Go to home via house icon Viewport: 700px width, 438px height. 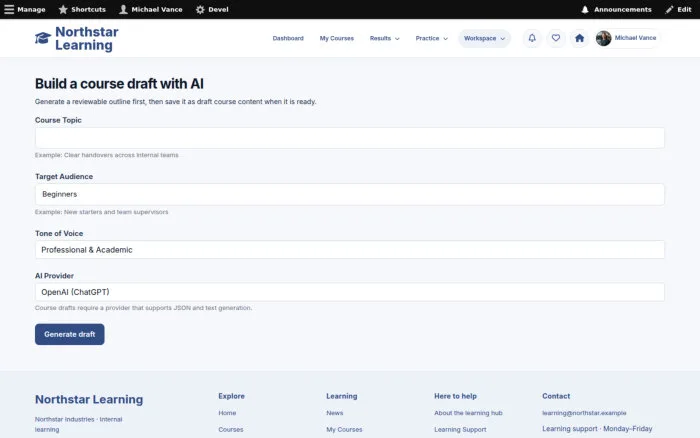click(x=579, y=38)
